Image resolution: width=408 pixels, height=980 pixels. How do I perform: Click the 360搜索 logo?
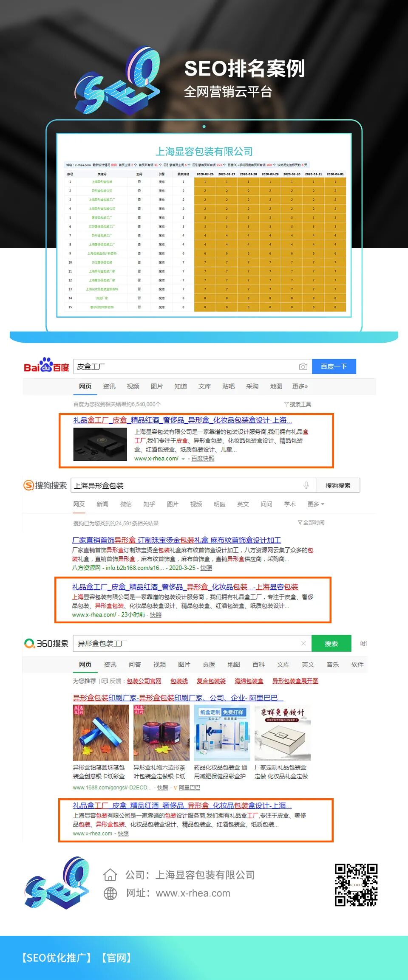[x=46, y=643]
